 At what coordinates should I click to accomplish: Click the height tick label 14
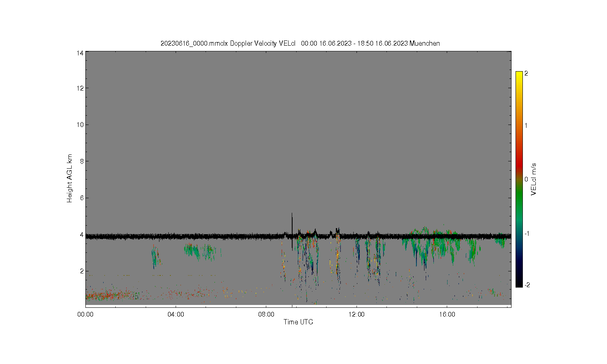tap(80, 53)
